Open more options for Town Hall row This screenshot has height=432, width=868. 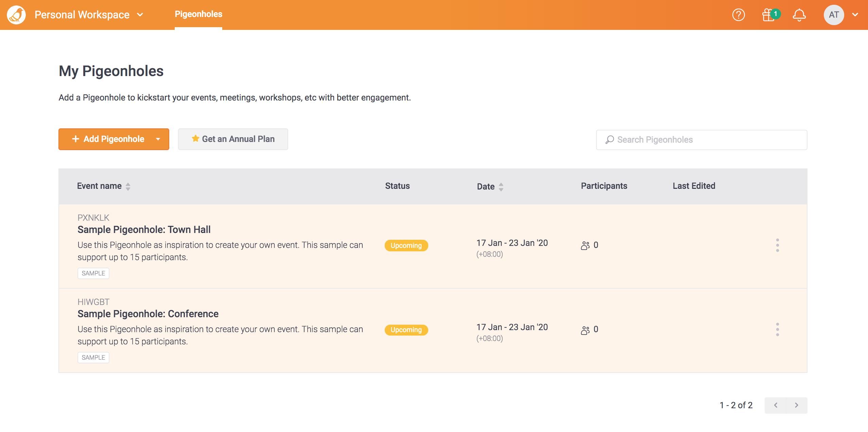click(777, 245)
